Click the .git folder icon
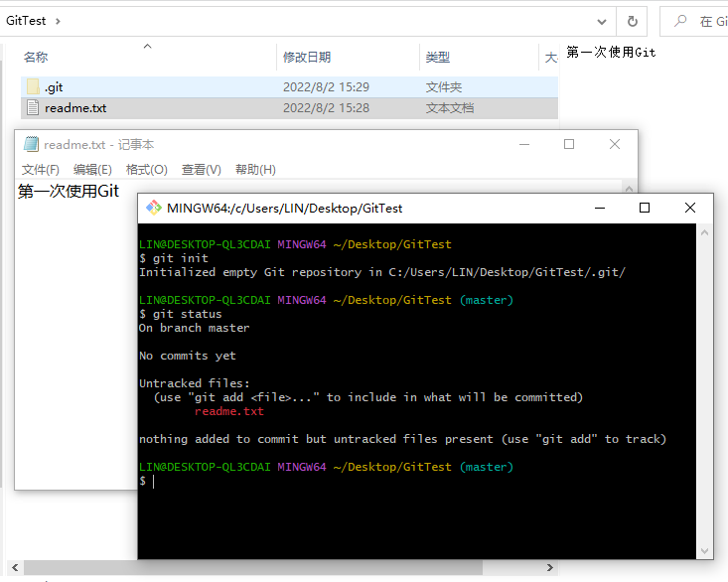728x582 pixels. click(33, 86)
